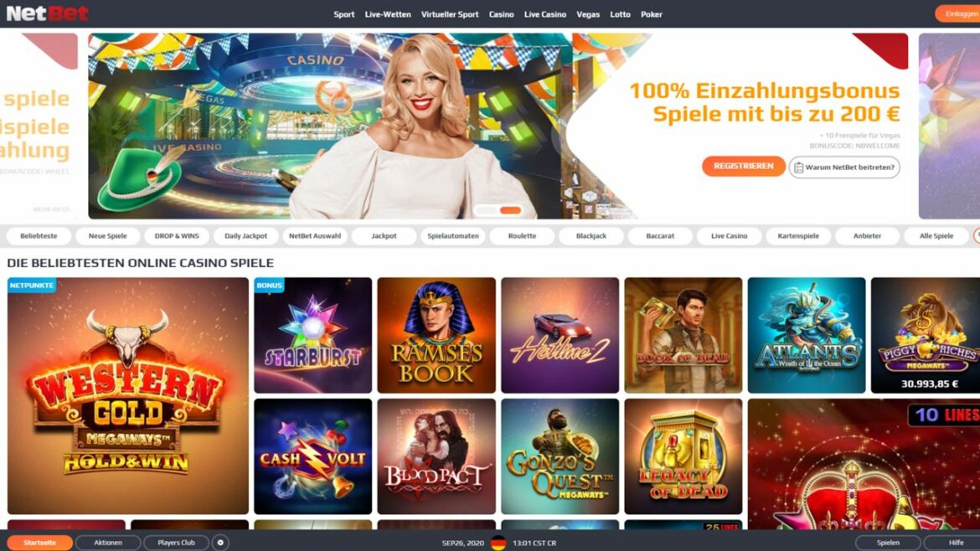Open Players Club in the bottom bar

(x=176, y=543)
